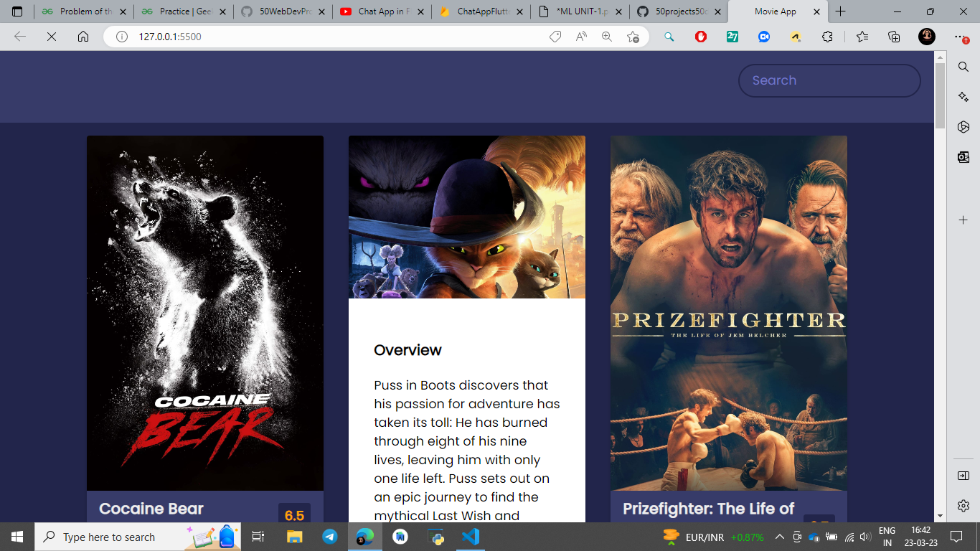Image resolution: width=980 pixels, height=551 pixels.
Task: Open Telegram from the taskbar
Action: (330, 537)
